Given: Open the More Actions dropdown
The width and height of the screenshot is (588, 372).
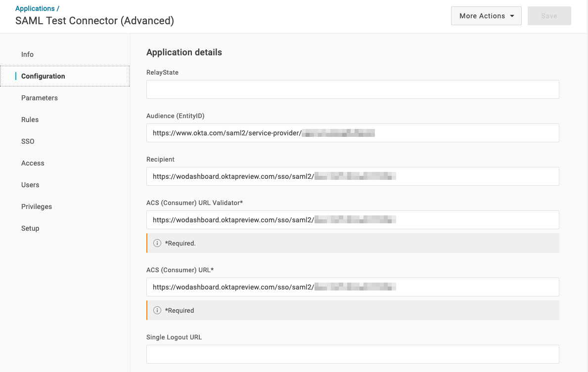Looking at the screenshot, I should [x=486, y=16].
